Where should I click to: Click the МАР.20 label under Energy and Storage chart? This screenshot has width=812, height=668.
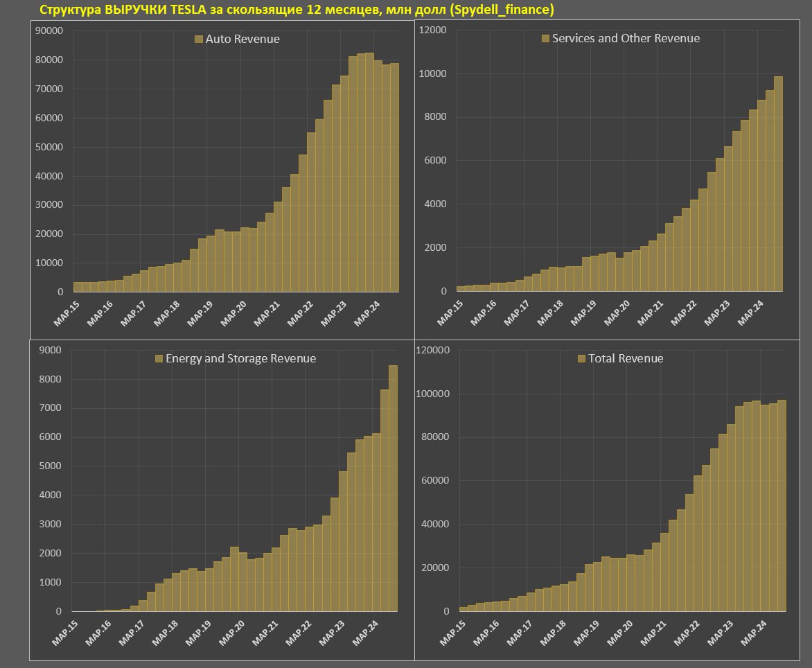pos(231,633)
